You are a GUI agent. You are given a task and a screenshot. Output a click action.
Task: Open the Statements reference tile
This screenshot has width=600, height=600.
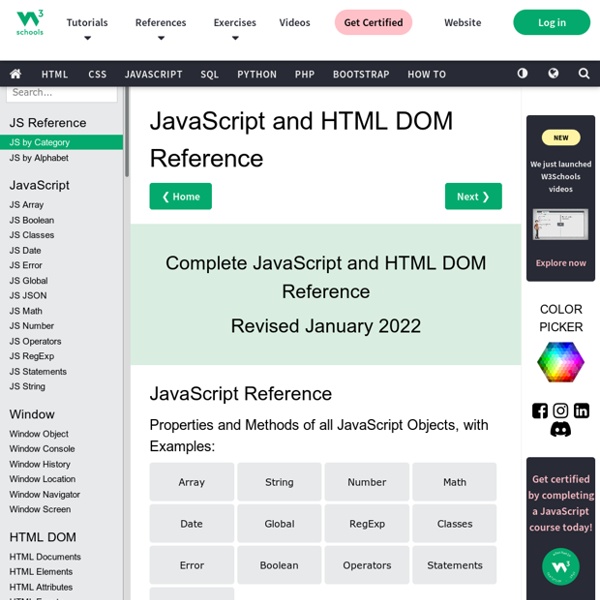coord(455,565)
